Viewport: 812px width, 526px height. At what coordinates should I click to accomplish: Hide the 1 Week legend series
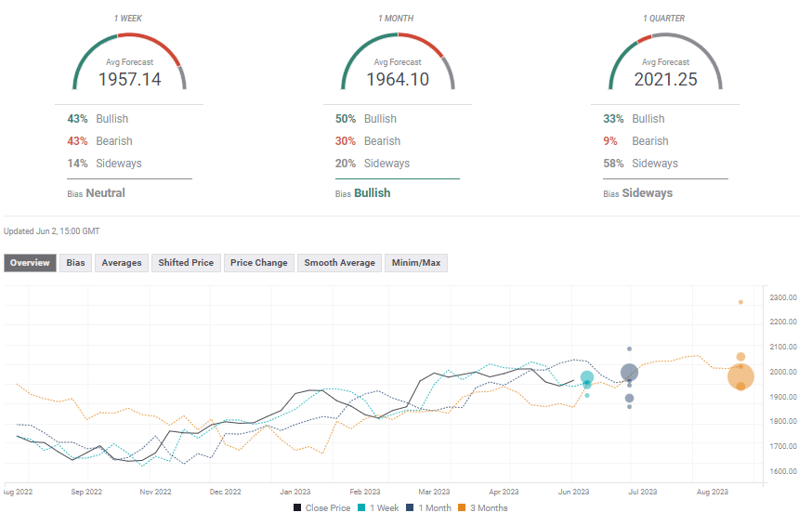(382, 508)
